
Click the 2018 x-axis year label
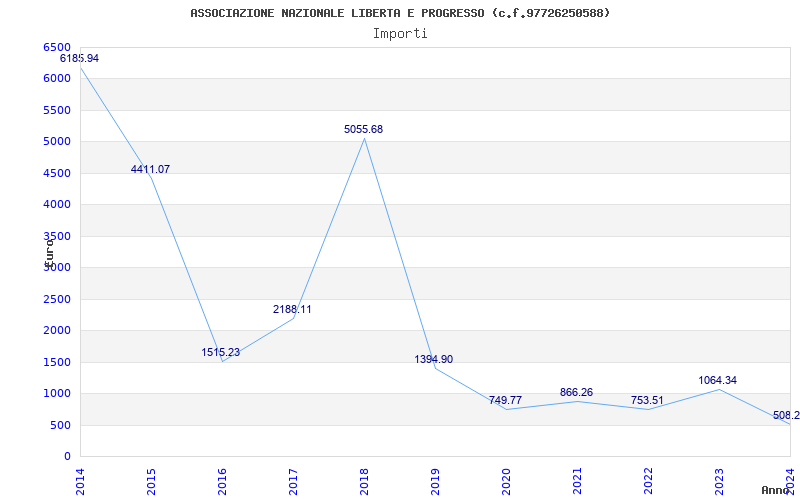click(x=364, y=482)
